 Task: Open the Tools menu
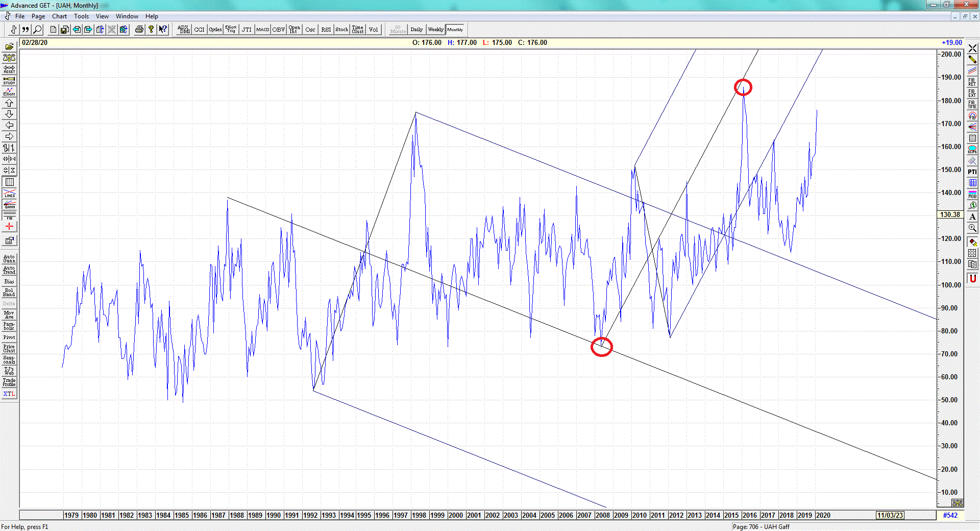click(82, 16)
